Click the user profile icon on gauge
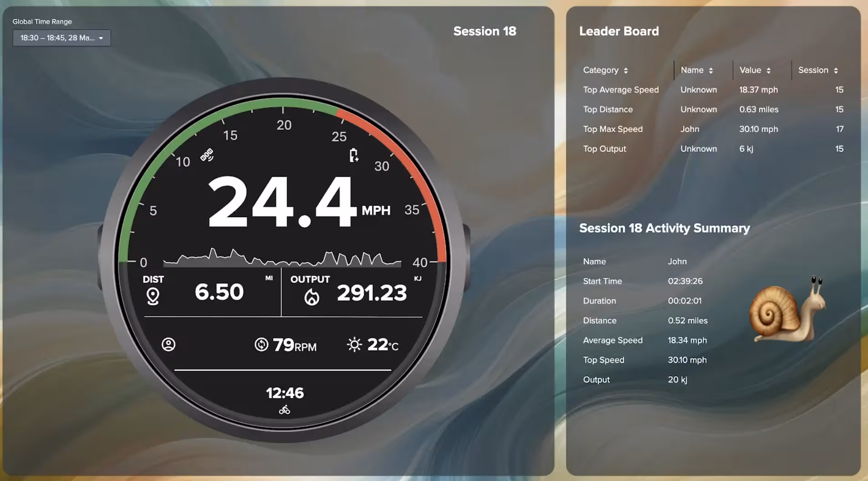The width and height of the screenshot is (868, 481). (168, 344)
